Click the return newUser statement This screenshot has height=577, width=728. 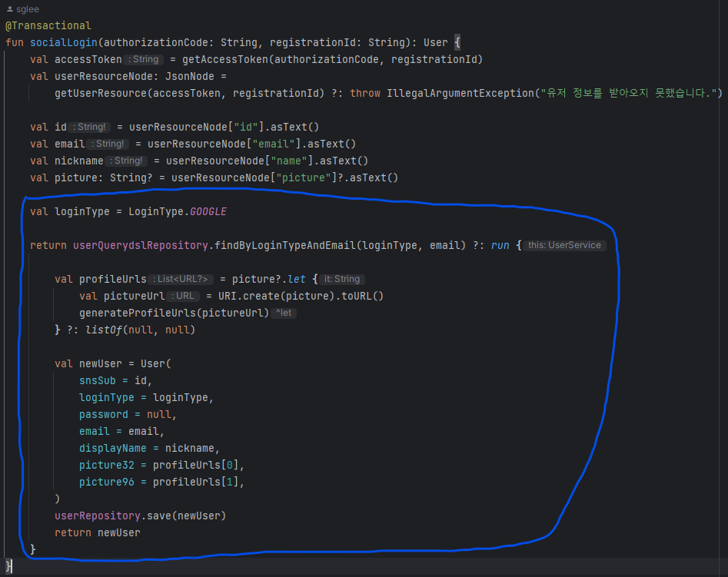98,532
